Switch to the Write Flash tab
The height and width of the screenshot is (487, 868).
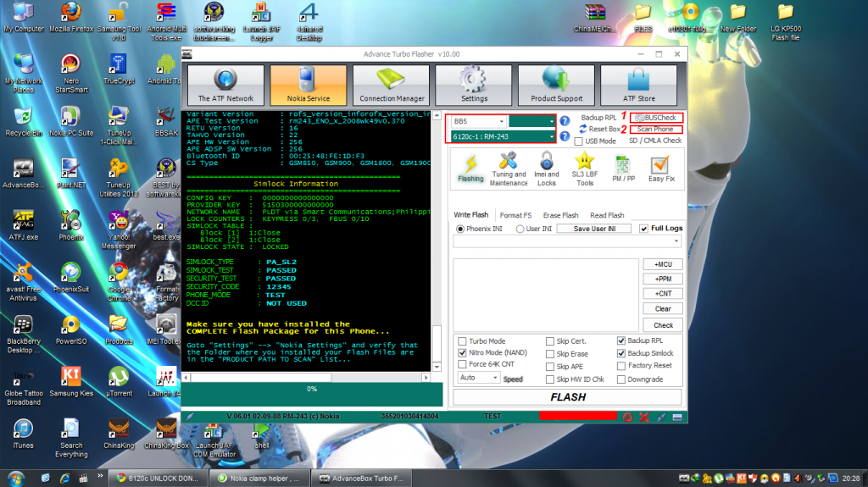[x=471, y=215]
